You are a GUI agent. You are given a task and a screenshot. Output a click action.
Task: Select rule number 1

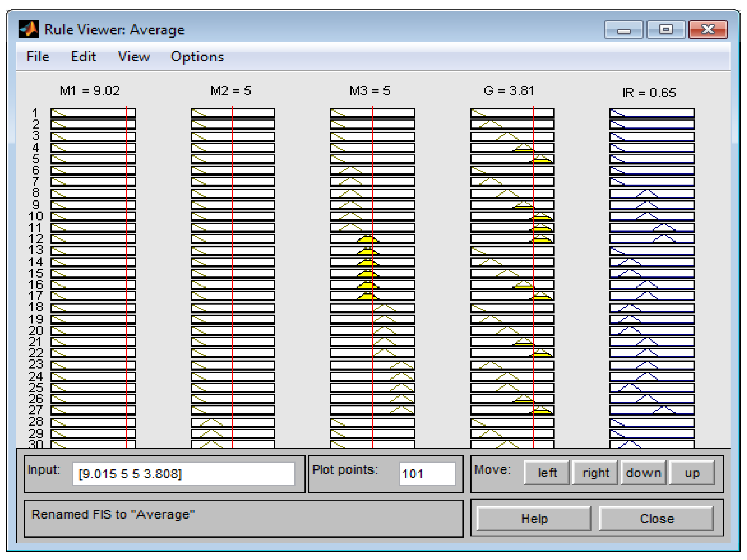[35, 113]
